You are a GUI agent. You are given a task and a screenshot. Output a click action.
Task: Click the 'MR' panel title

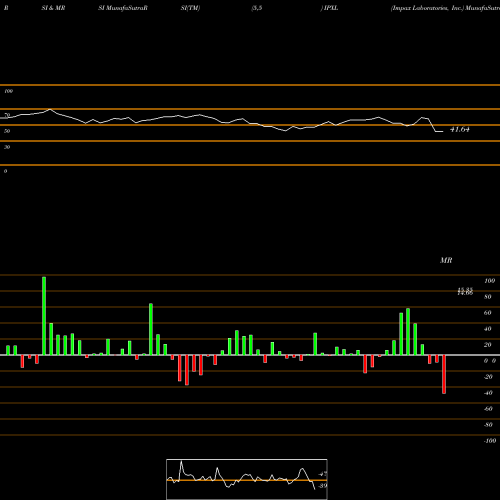tap(446, 260)
